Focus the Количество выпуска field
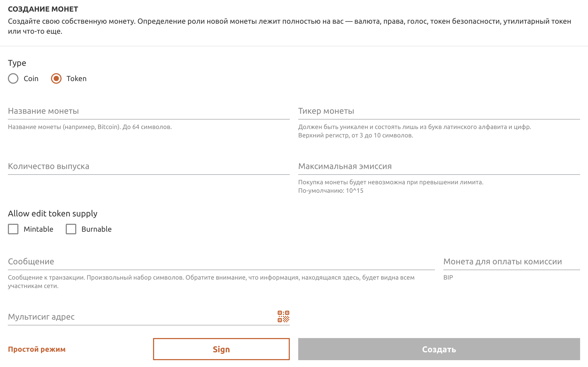The width and height of the screenshot is (588, 367). pos(149,166)
